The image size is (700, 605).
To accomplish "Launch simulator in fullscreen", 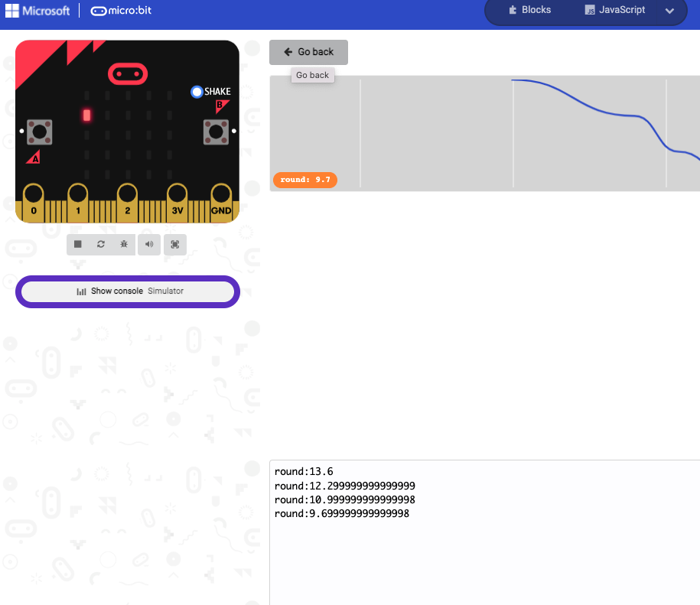I will [x=175, y=244].
